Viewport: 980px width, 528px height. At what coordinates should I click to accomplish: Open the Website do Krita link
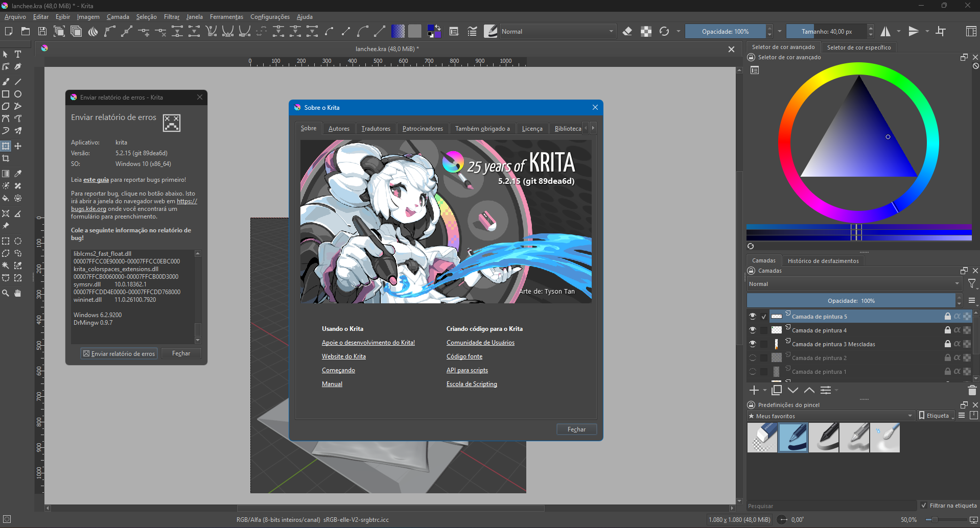click(x=343, y=356)
